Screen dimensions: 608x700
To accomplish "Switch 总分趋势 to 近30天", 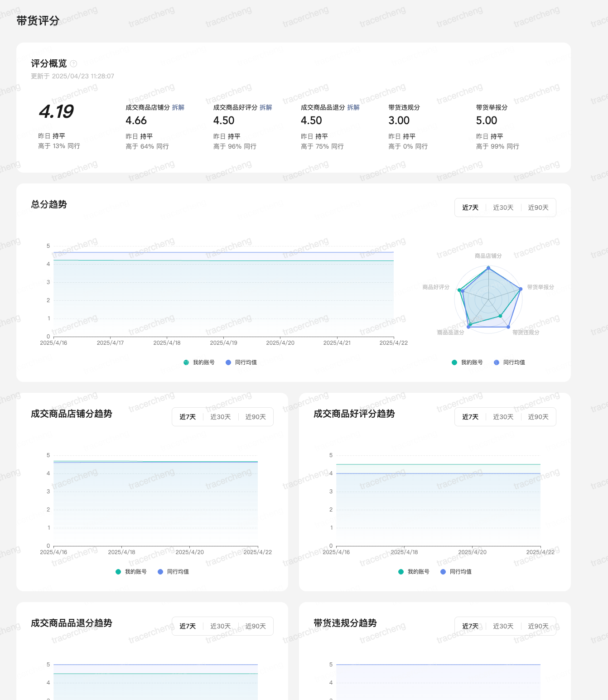I will tap(503, 208).
